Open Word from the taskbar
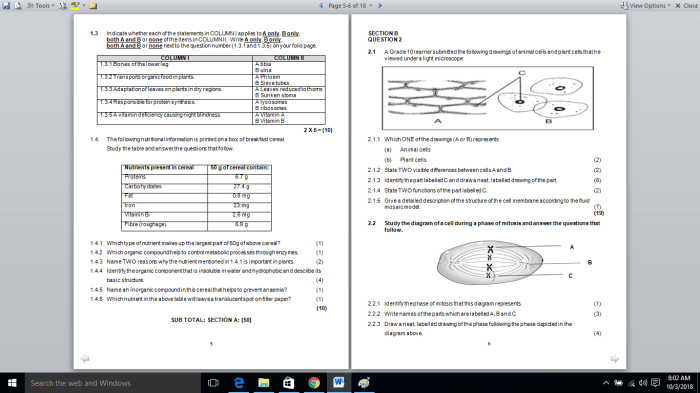This screenshot has height=393, width=700. [338, 383]
